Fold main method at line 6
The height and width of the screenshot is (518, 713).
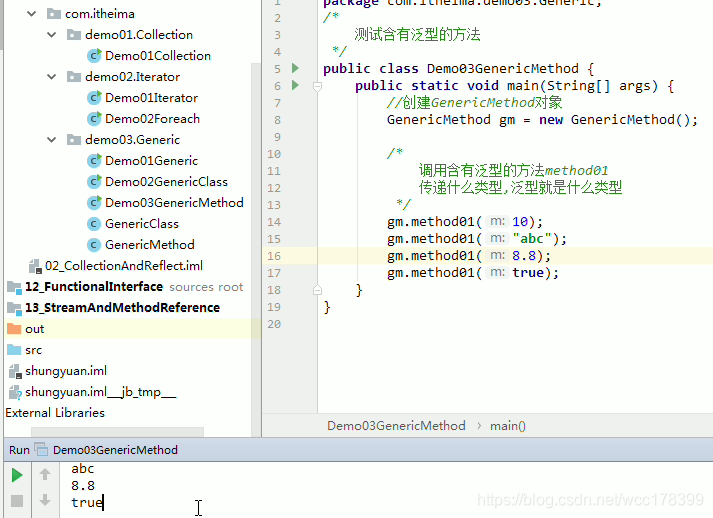pos(317,86)
